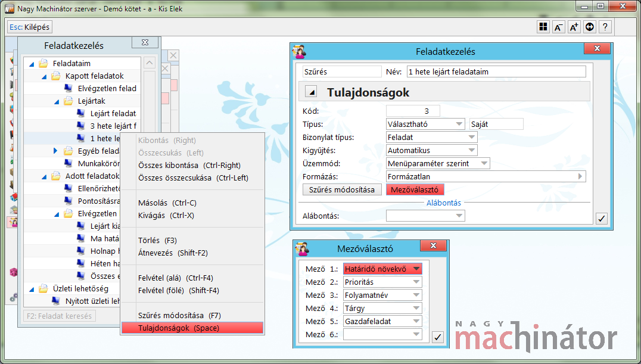Click the application logo icon in title bar
641x364 pixels.
9,8
